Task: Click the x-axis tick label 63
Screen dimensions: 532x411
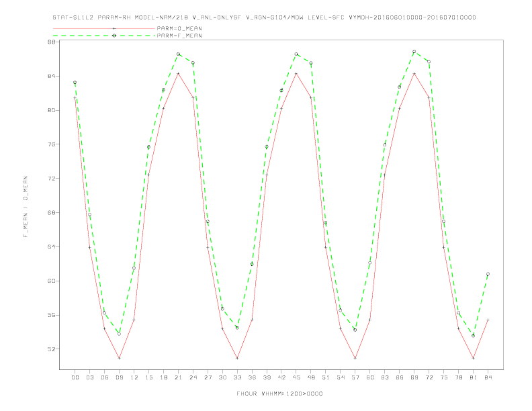Action: pos(385,377)
